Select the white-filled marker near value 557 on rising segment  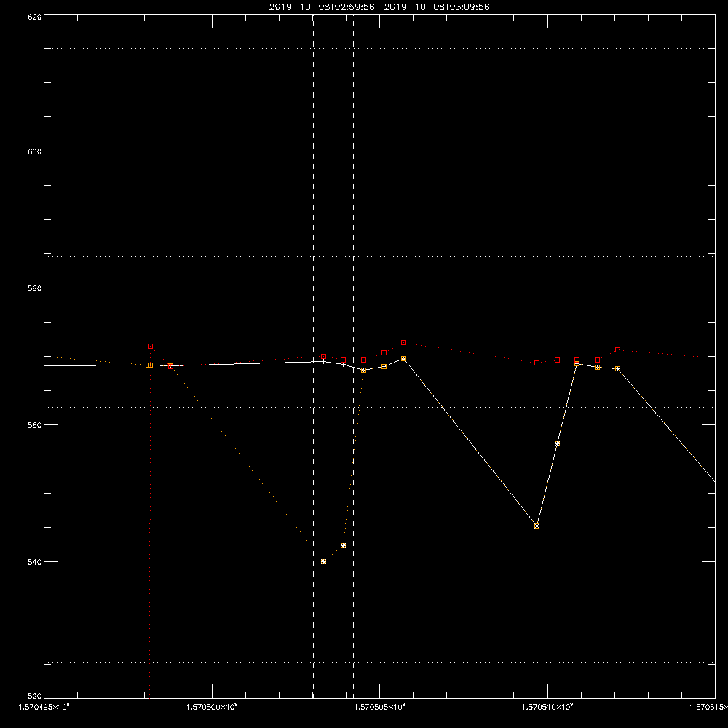(557, 444)
